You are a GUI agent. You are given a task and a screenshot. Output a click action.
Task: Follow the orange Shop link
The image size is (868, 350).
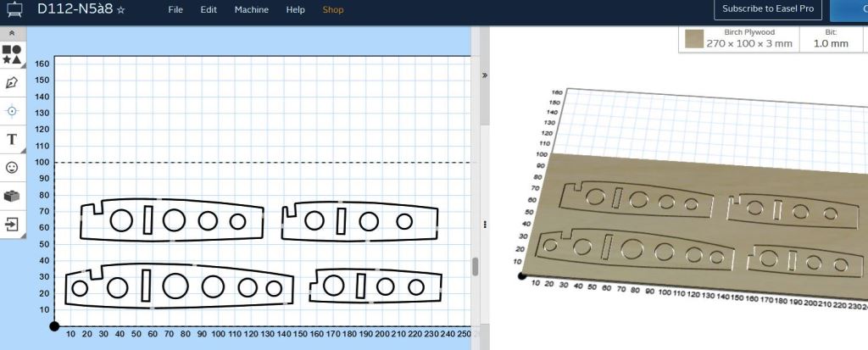point(333,10)
